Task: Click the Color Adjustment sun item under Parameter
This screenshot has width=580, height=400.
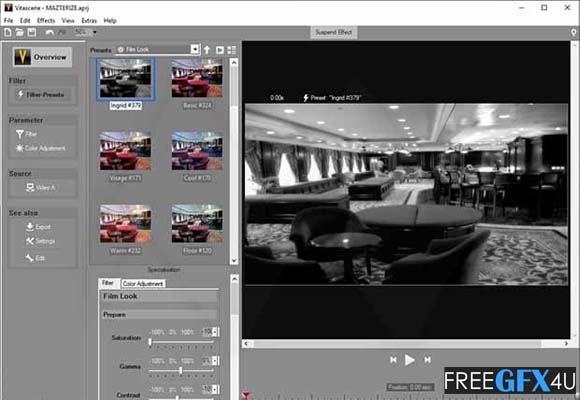Action: coord(41,148)
